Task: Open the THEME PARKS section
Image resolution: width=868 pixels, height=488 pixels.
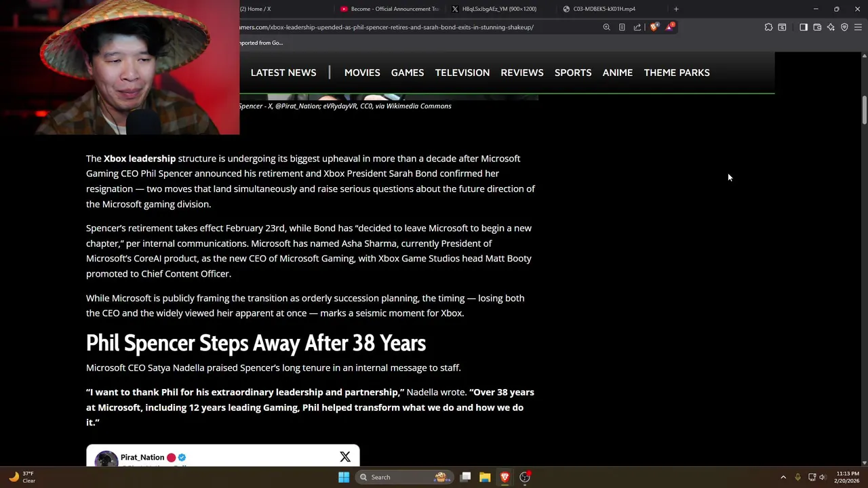Action: pyautogui.click(x=677, y=73)
